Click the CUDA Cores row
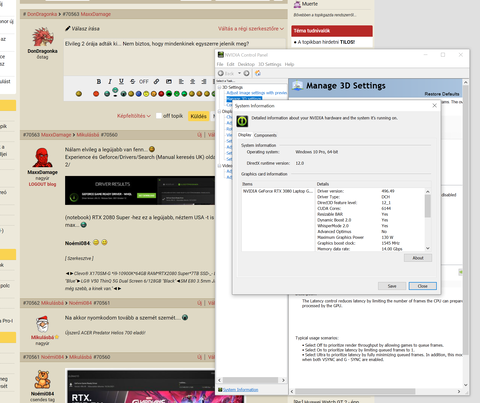This screenshot has height=403, width=480. pyautogui.click(x=369, y=208)
